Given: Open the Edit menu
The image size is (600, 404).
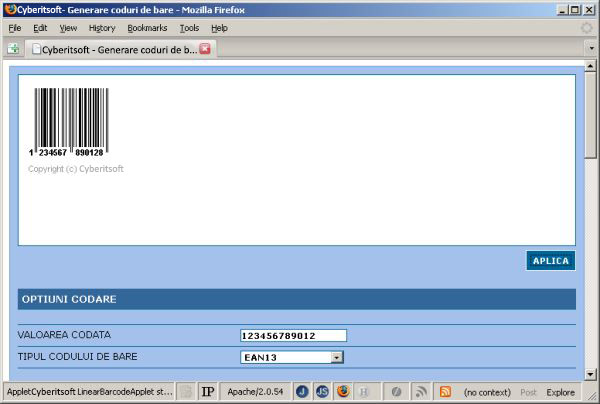Looking at the screenshot, I should pos(40,28).
